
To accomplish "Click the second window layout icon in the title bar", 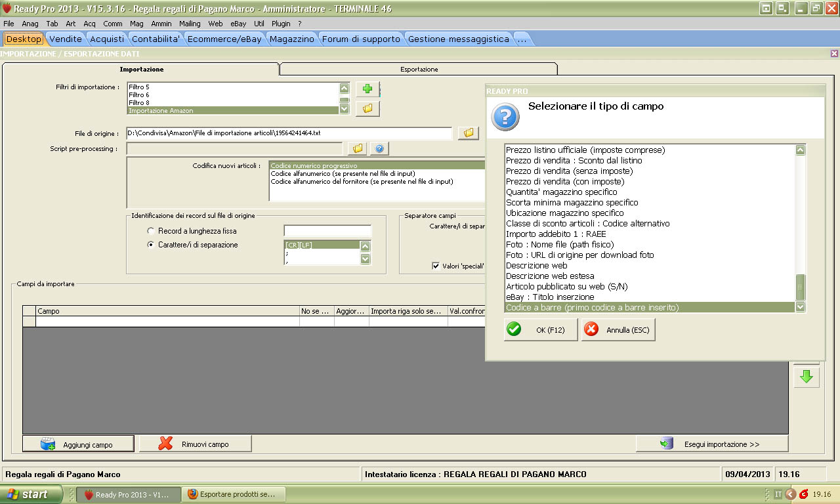I will [x=782, y=9].
